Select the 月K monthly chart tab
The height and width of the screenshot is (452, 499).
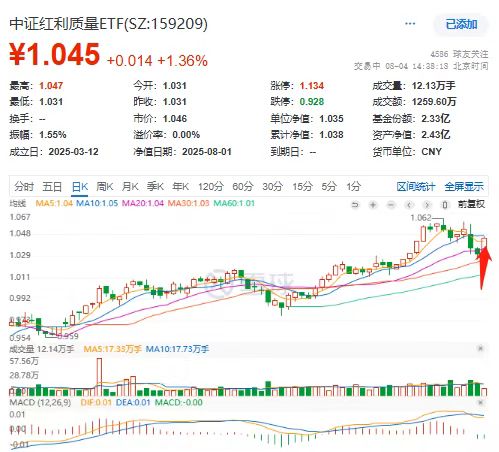(130, 186)
